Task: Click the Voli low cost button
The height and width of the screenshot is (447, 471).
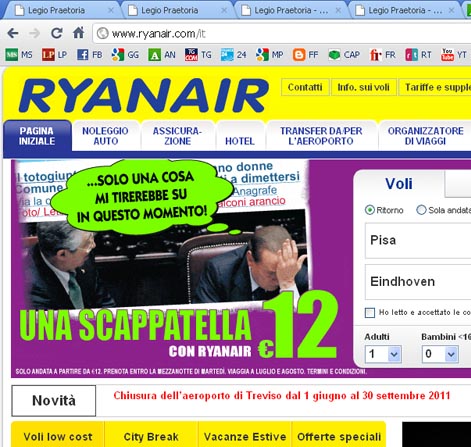Action: (x=58, y=435)
